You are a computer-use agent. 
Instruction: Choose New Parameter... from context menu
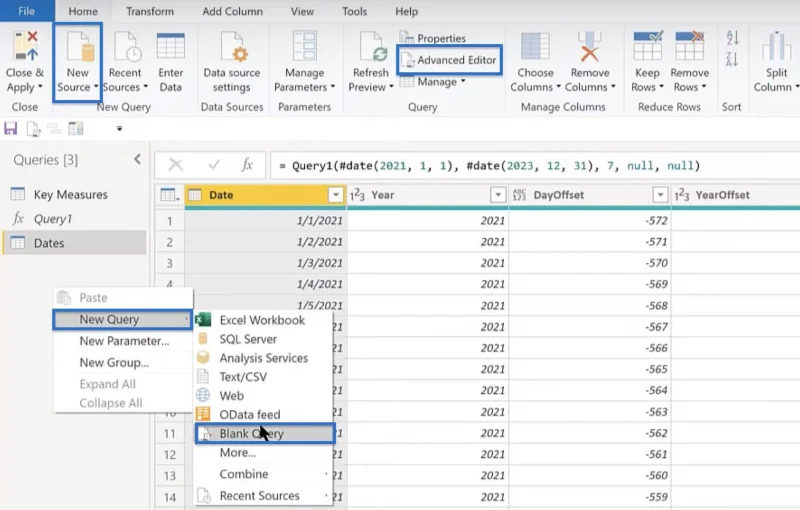(x=123, y=341)
